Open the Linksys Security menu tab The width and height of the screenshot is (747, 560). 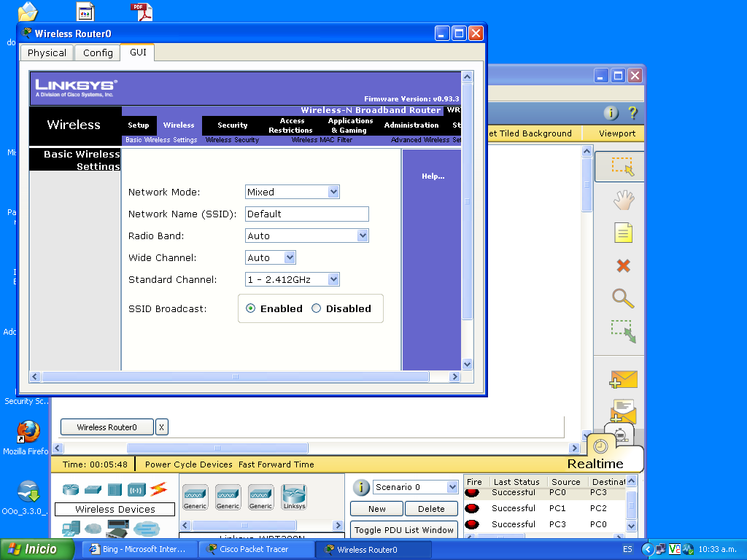(x=233, y=125)
